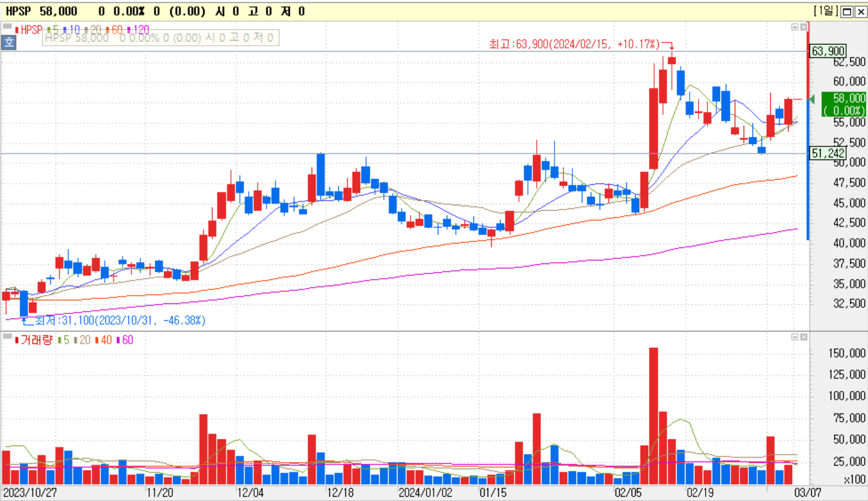
Task: Click the green arrow beside the 58,000 price tag
Action: click(x=812, y=99)
